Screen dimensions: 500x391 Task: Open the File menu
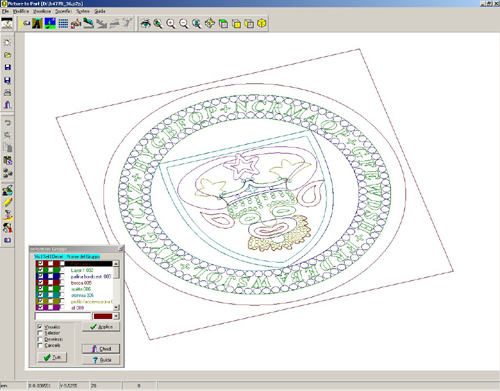pyautogui.click(x=5, y=11)
